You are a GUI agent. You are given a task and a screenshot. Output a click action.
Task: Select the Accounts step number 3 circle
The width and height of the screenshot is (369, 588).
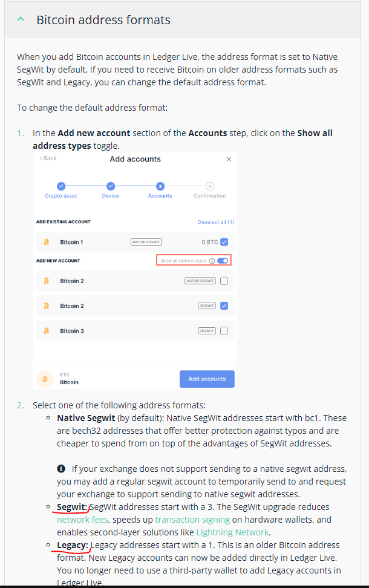point(160,186)
